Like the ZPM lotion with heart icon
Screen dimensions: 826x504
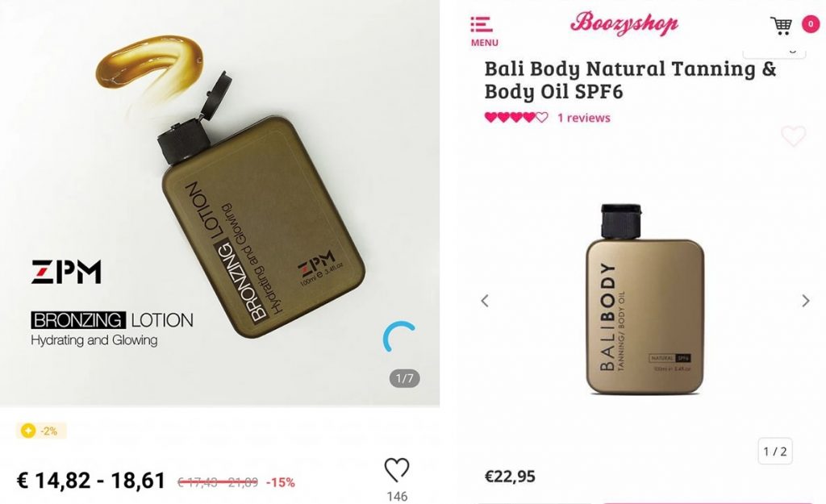(396, 470)
